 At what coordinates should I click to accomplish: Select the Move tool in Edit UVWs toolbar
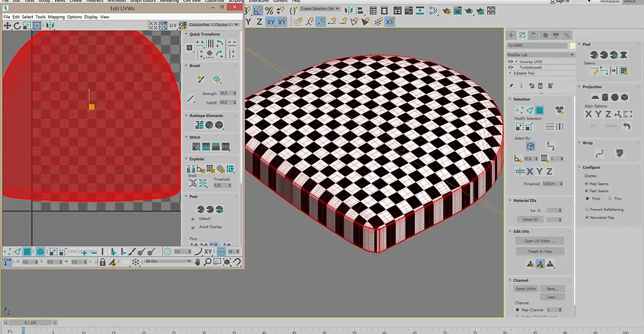click(8, 26)
